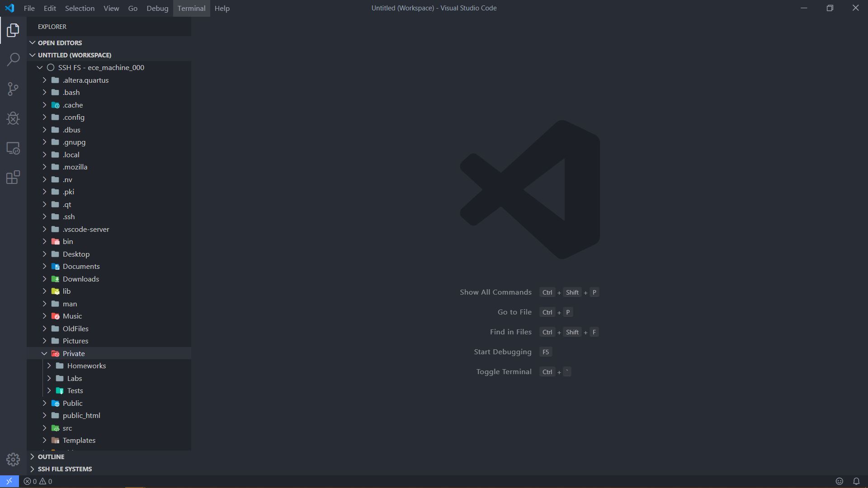Expand the SSH FILE SYSTEMS section
This screenshot has width=868, height=488.
[x=65, y=469]
